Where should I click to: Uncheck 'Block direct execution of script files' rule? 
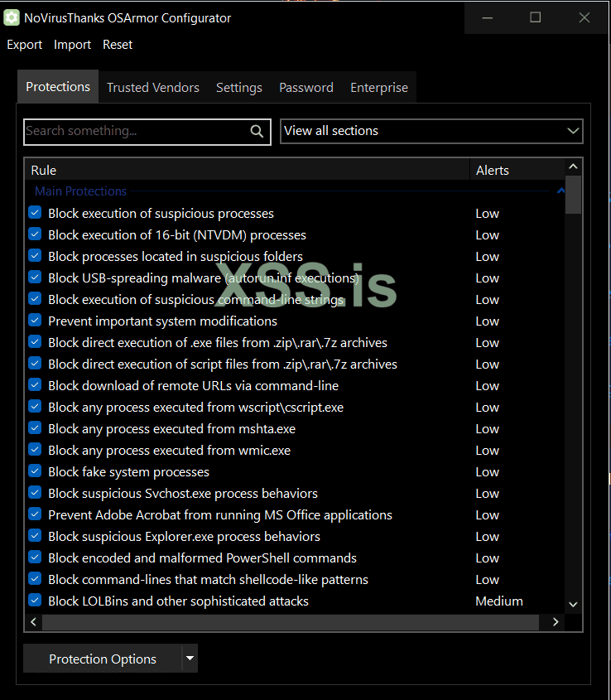point(35,363)
